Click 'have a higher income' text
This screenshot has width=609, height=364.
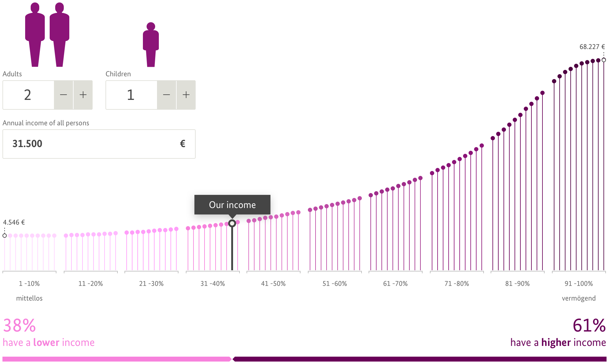(x=558, y=343)
